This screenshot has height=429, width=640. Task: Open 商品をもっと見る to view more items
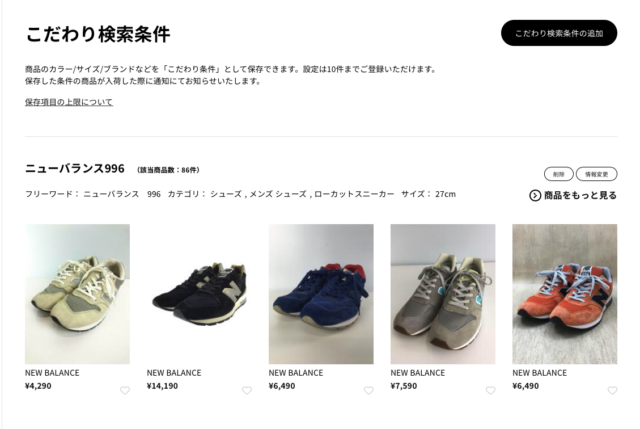tap(573, 196)
